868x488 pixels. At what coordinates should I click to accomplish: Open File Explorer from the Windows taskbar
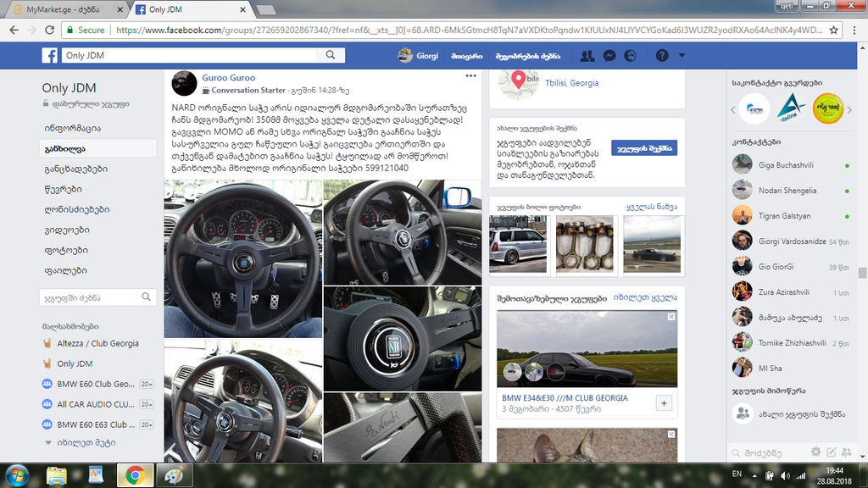[x=55, y=476]
